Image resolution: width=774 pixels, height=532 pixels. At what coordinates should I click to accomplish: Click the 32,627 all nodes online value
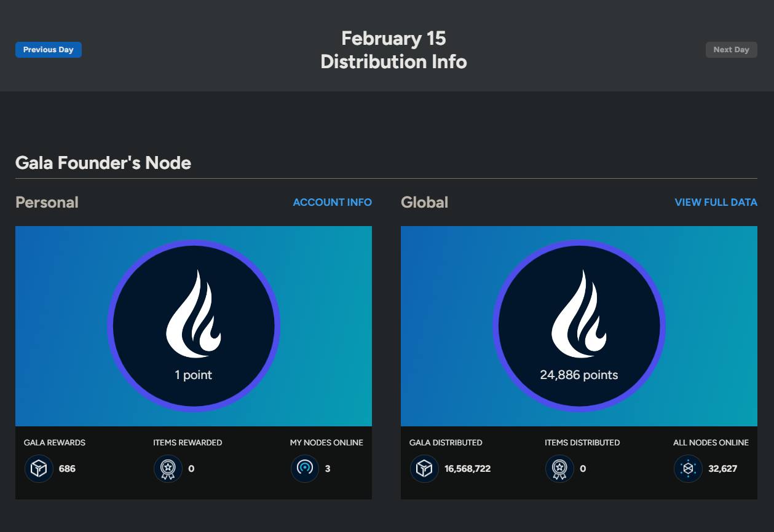click(722, 469)
